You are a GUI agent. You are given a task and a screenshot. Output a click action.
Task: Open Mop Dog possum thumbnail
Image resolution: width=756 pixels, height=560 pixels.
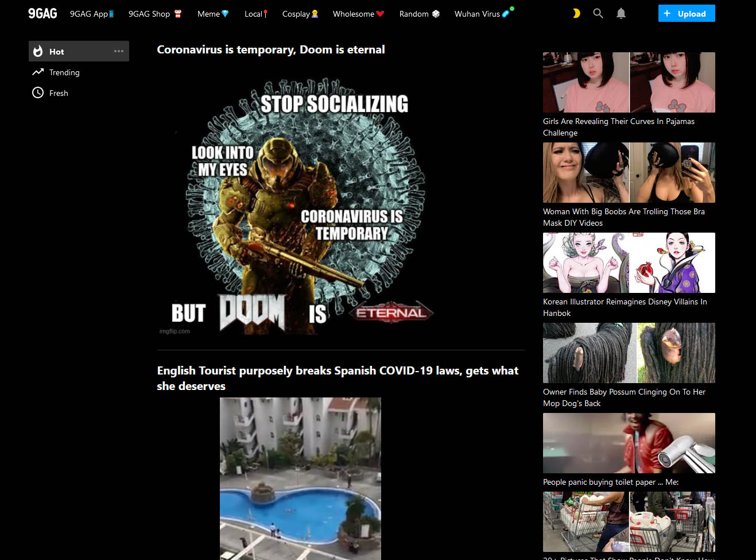point(629,353)
